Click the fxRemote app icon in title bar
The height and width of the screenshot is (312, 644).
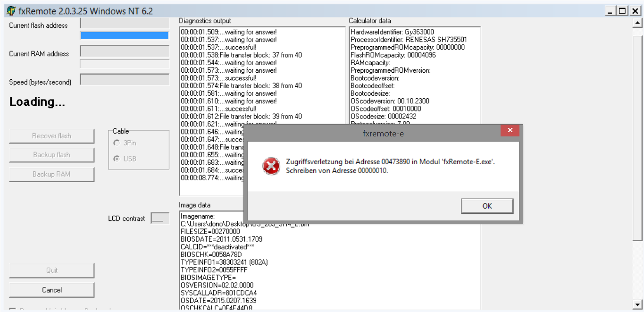(11, 11)
